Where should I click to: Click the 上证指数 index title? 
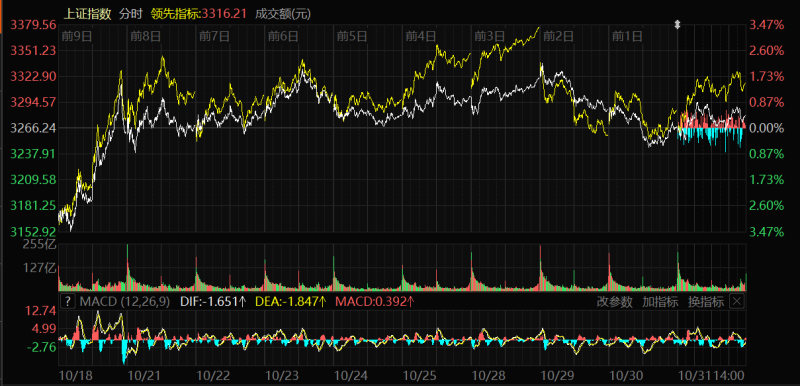pyautogui.click(x=87, y=14)
